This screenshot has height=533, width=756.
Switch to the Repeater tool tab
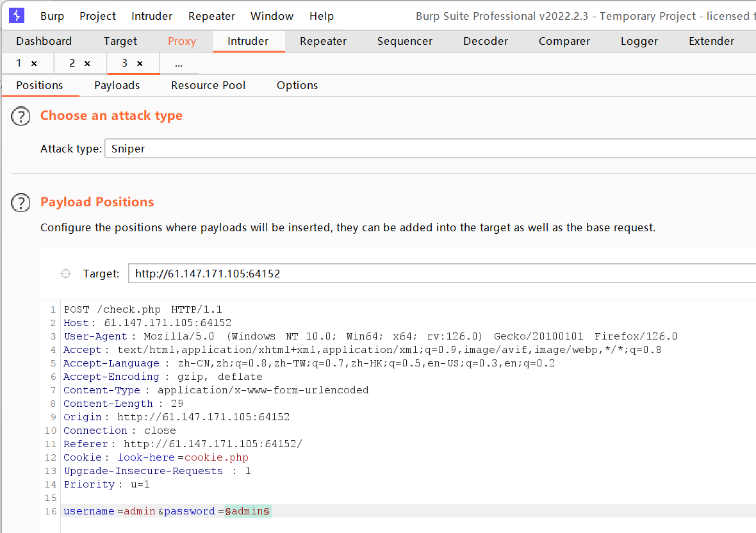pos(323,41)
